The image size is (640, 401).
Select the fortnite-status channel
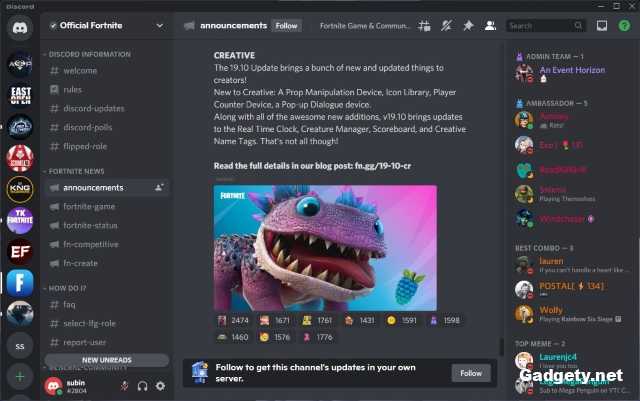pyautogui.click(x=92, y=225)
